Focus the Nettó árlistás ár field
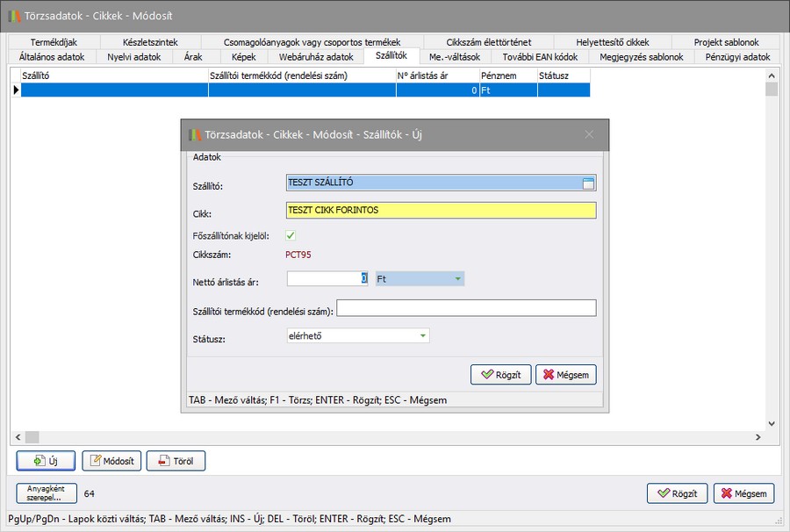The width and height of the screenshot is (790, 532). coord(327,278)
